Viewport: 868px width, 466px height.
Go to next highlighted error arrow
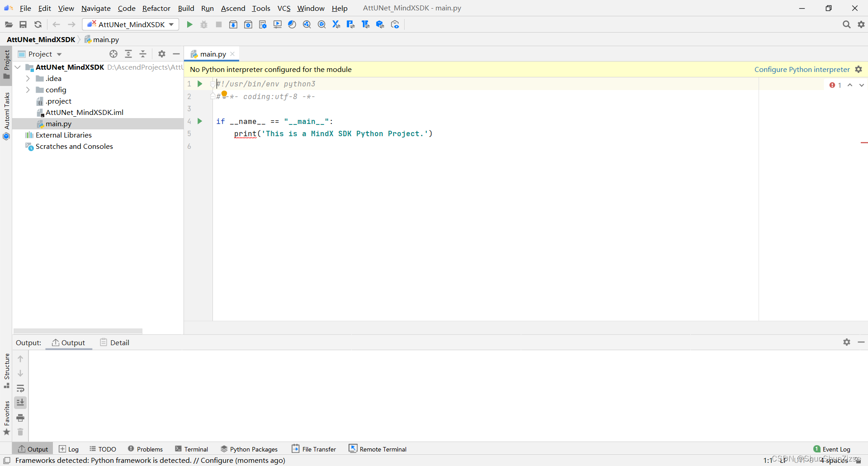pyautogui.click(x=862, y=85)
